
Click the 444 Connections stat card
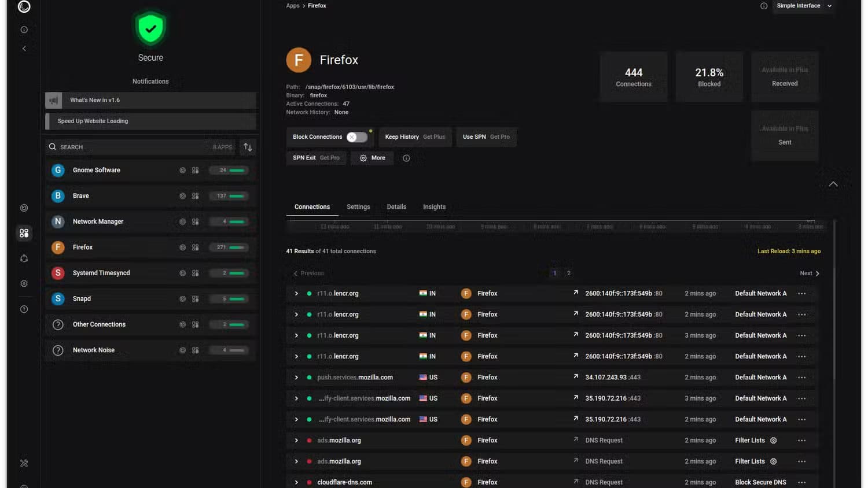pos(633,77)
